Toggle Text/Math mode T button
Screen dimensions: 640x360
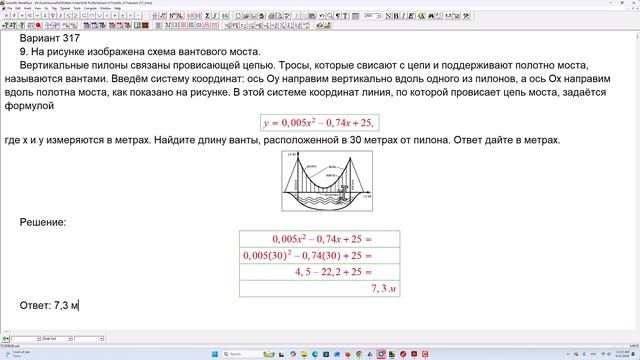click(x=345, y=16)
